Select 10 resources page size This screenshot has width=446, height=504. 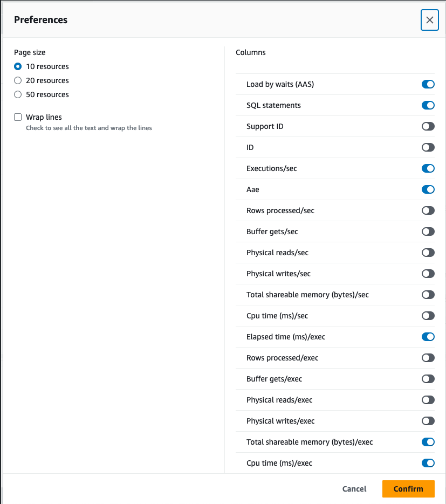tap(18, 66)
